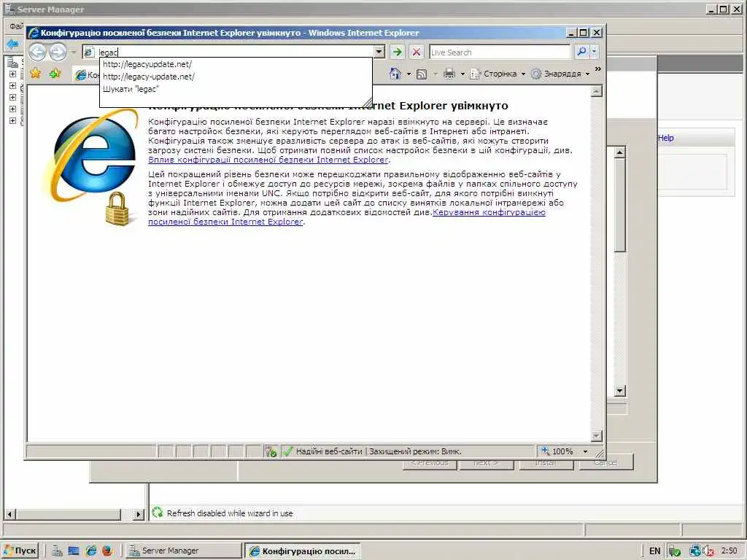747x560 pixels.
Task: Open link Вплив конфігурації посиленої безпеки Internet Explorer
Action: pyautogui.click(x=268, y=160)
